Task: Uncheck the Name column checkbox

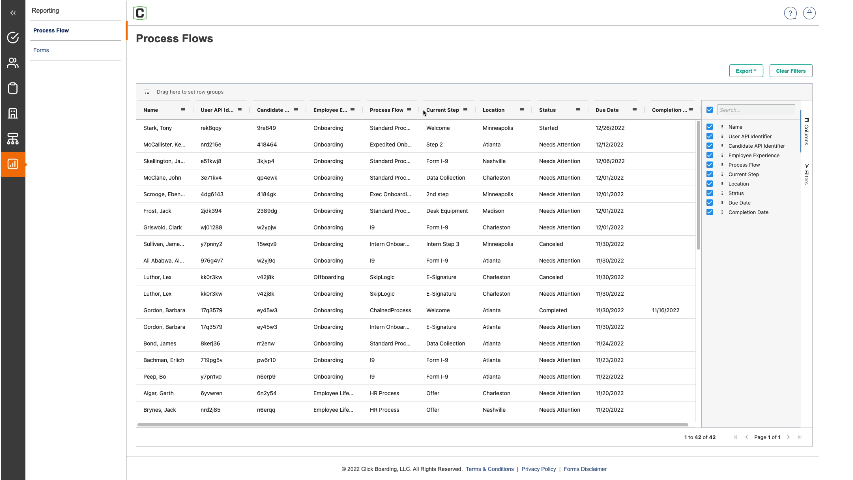Action: [x=710, y=127]
